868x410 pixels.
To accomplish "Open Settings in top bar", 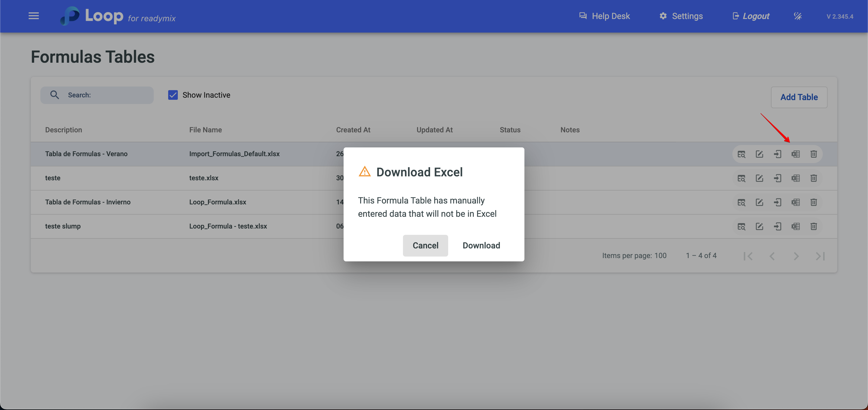I will 681,16.
